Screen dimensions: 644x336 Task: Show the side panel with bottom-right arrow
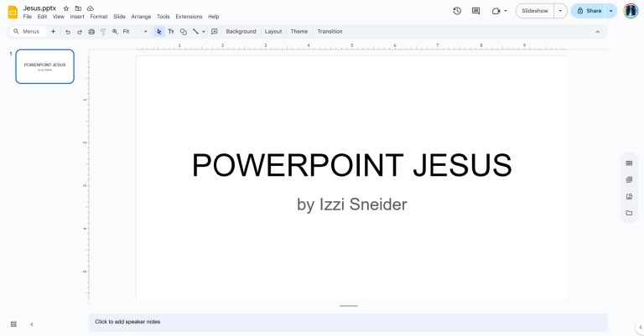coord(641,328)
